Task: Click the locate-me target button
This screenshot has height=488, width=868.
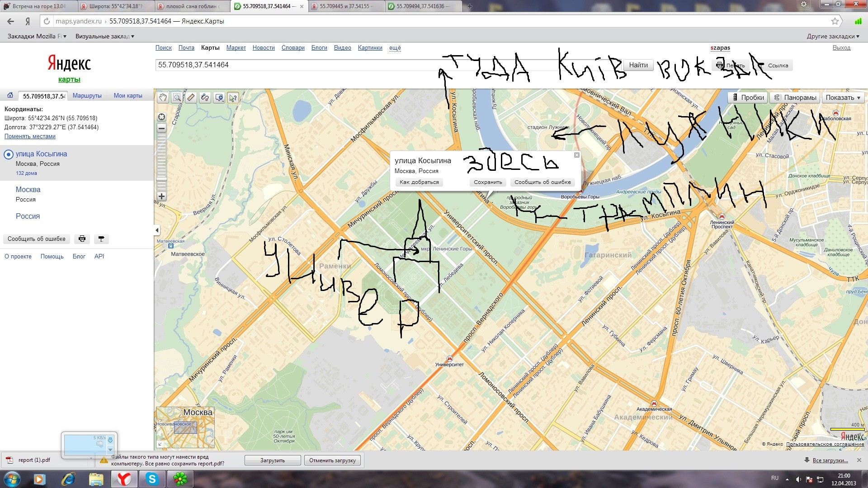Action: tap(161, 117)
